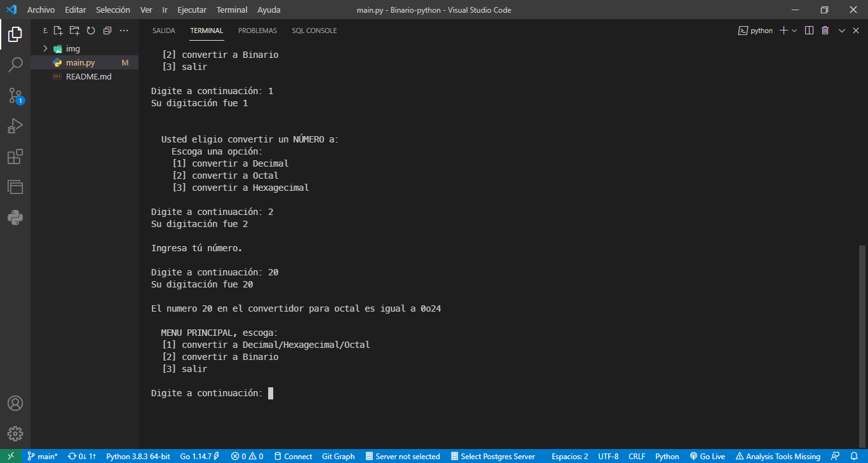Open the Archivo menu
The width and height of the screenshot is (868, 463).
tap(41, 10)
